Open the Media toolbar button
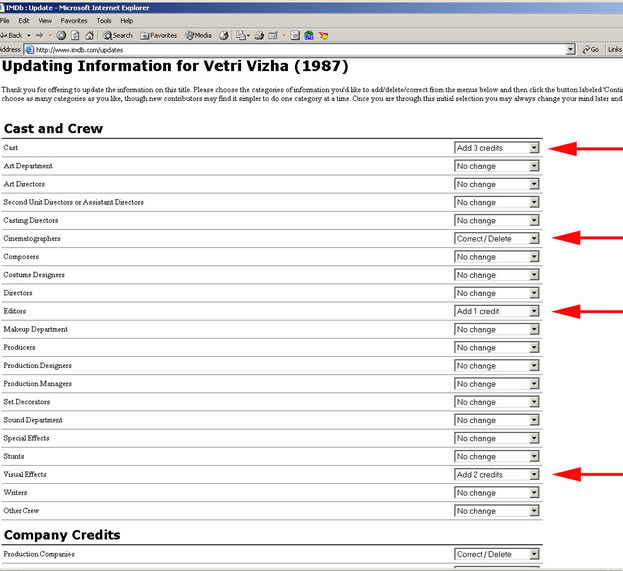623x571 pixels. click(x=199, y=35)
